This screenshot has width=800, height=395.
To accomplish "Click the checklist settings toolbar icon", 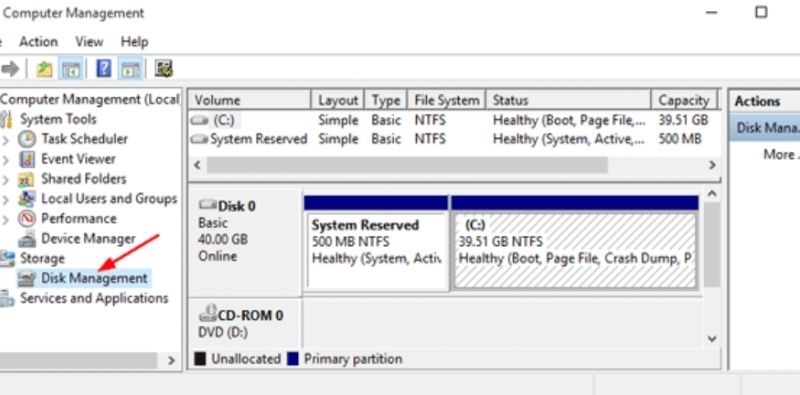I will pos(164,68).
